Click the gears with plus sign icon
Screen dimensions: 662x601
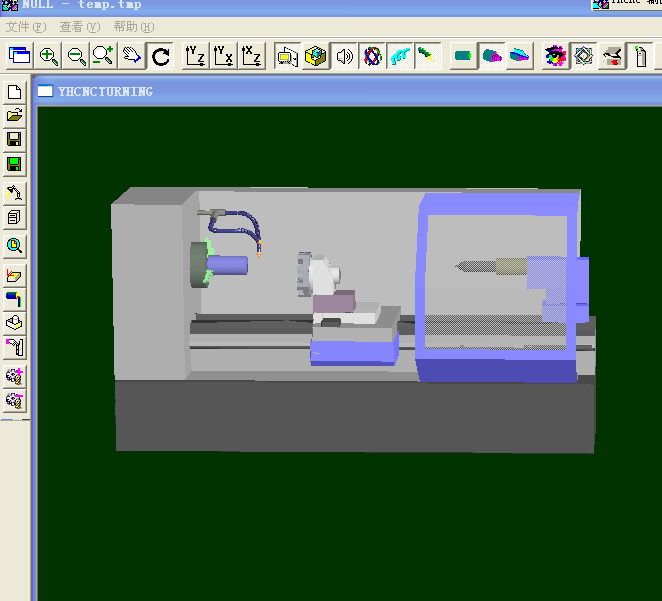tap(14, 376)
